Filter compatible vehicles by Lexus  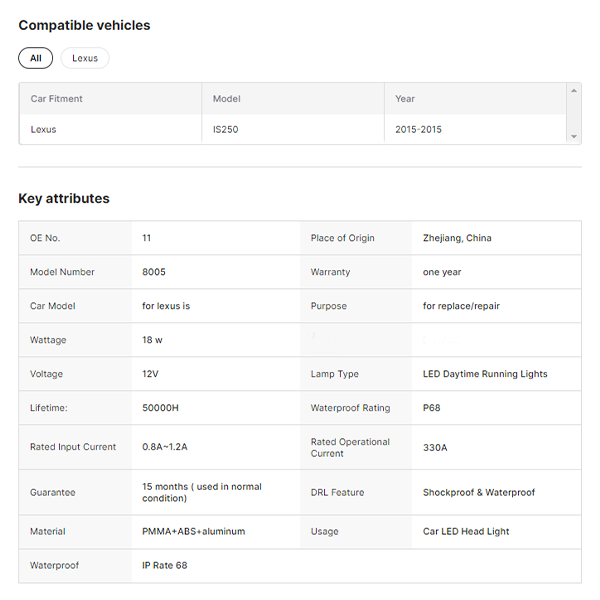pyautogui.click(x=85, y=58)
